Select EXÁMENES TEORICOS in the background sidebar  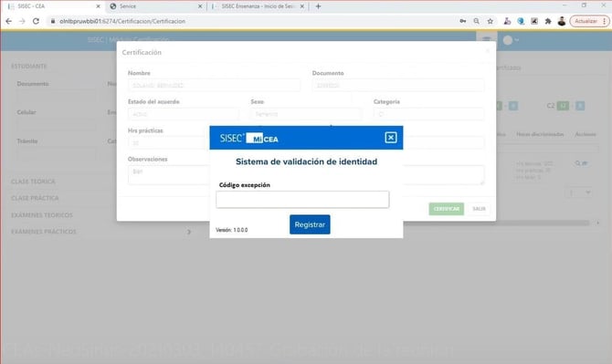click(x=42, y=214)
